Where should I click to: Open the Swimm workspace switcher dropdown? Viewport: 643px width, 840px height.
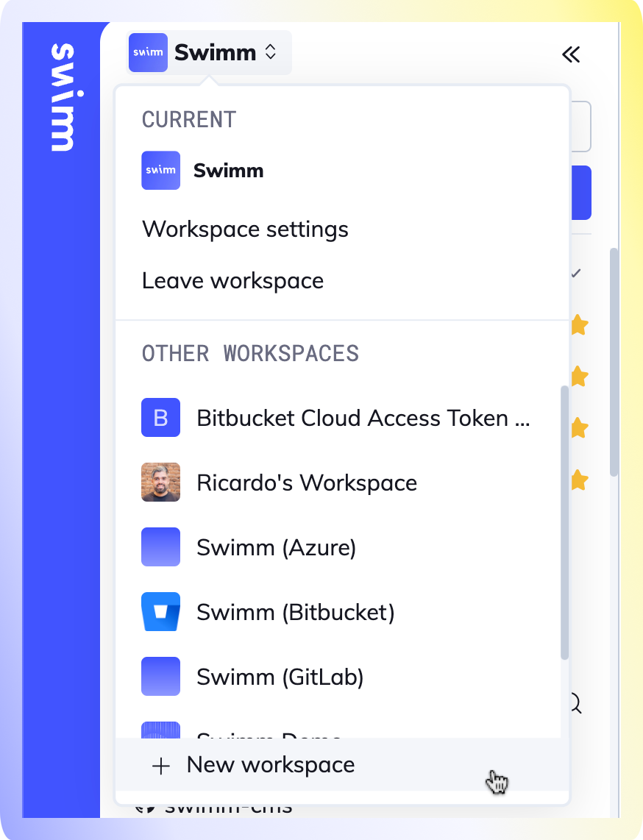pyautogui.click(x=209, y=52)
